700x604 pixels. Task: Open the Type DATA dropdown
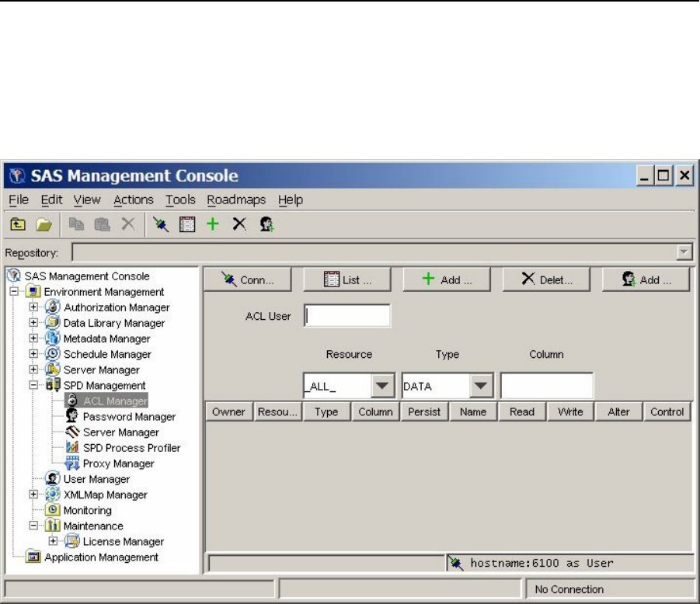coord(481,385)
